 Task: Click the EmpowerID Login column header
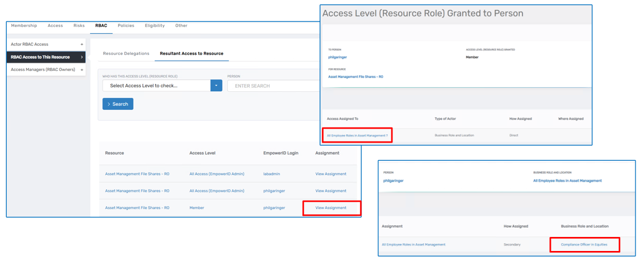click(281, 153)
